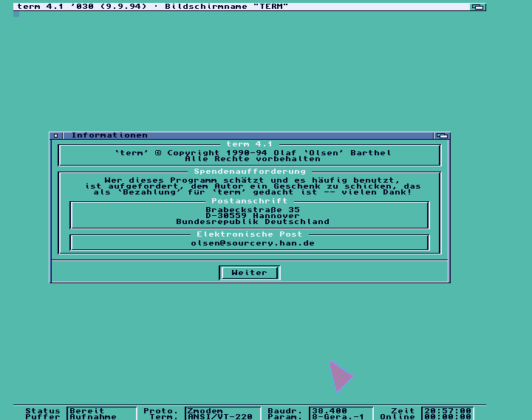Click the Spendenaufforderung donation request text
Image resolution: width=532 pixels, height=420 pixels.
[252, 186]
